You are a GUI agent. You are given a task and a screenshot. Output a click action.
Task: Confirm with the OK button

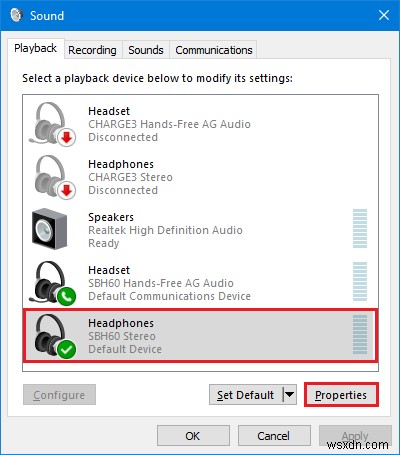tap(193, 436)
